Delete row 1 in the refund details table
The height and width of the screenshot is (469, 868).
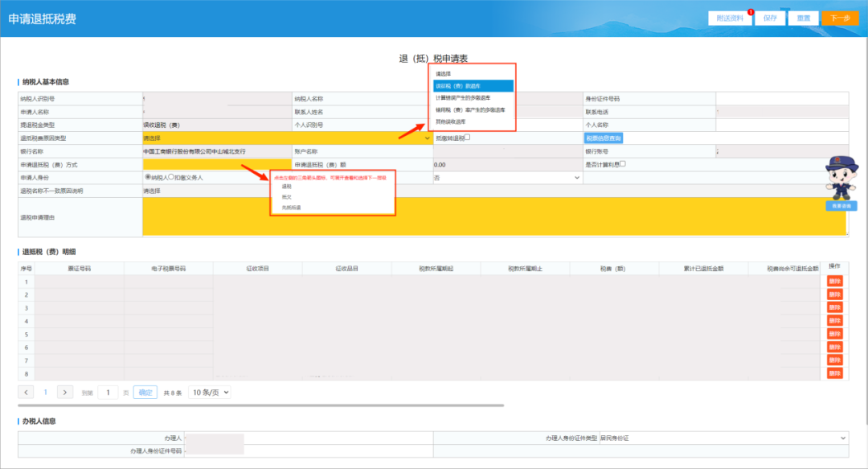(x=835, y=281)
